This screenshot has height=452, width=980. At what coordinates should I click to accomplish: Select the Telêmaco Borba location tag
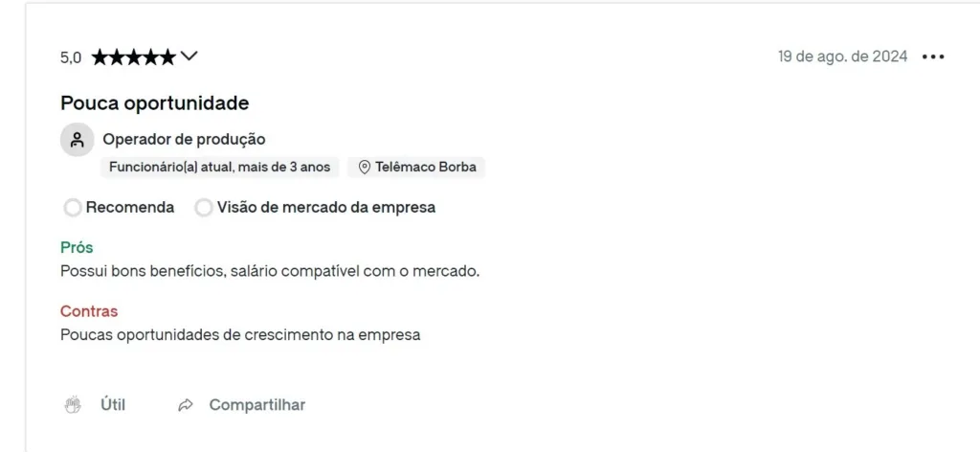[x=416, y=167]
